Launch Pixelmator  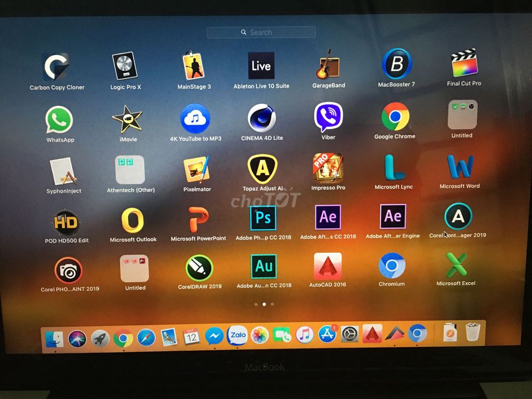point(196,169)
